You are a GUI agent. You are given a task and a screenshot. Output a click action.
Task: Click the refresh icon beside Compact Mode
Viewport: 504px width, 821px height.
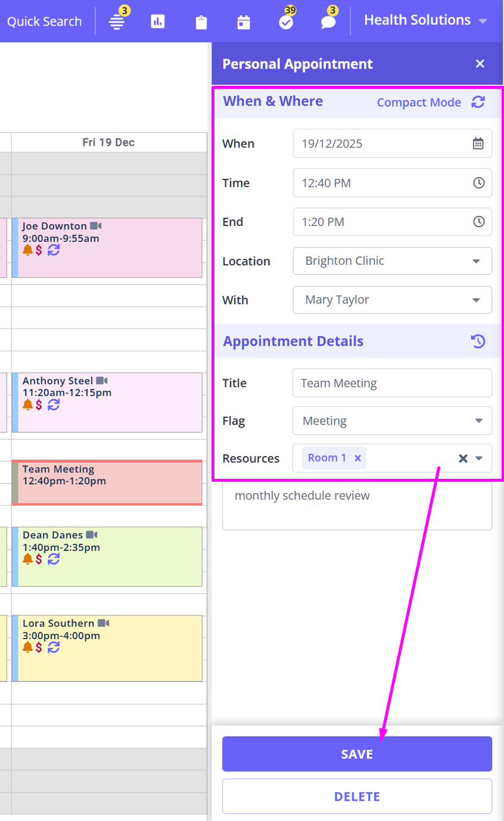(478, 102)
